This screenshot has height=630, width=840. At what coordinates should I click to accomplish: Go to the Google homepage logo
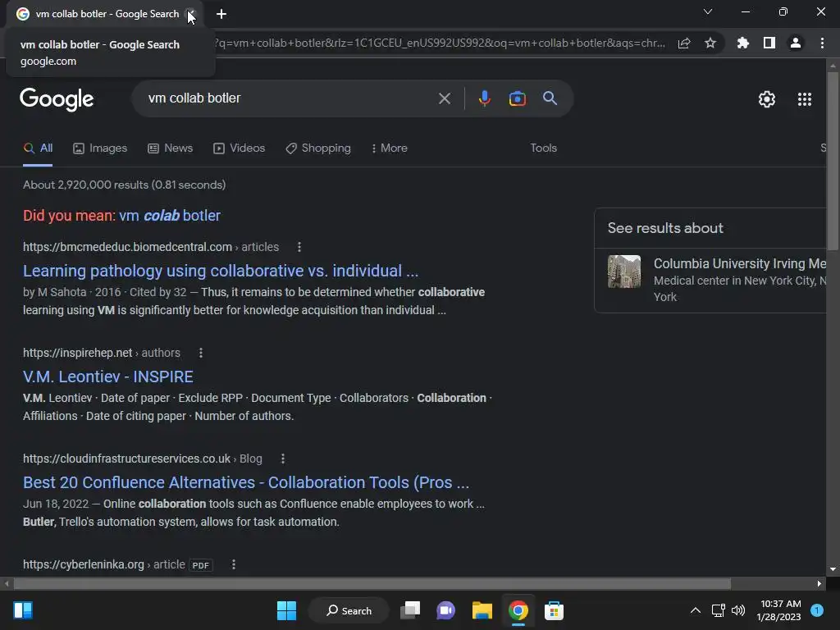pyautogui.click(x=57, y=99)
